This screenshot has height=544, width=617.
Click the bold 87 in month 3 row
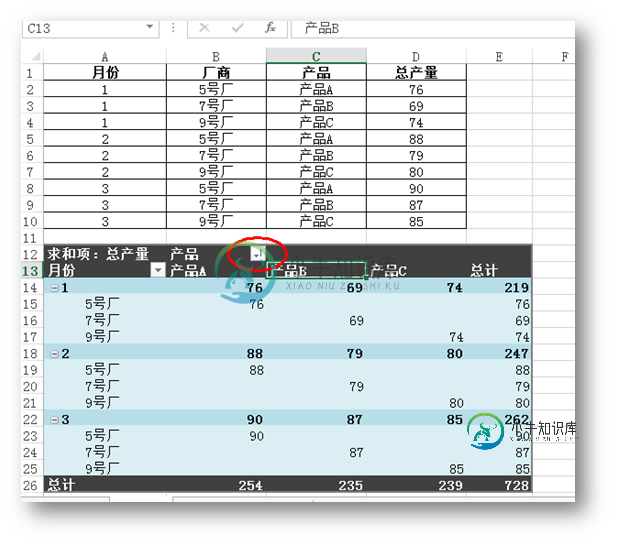(355, 420)
